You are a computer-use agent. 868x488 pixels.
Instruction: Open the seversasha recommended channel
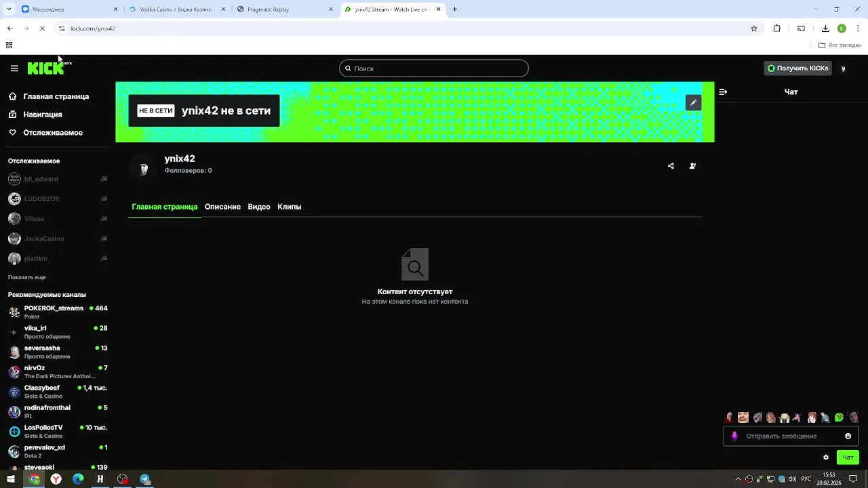click(58, 352)
